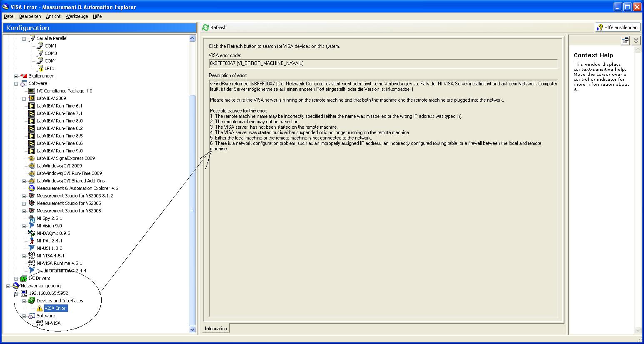The width and height of the screenshot is (644, 344).
Task: Click the NI-DAQmx 8.9.5 icon
Action: click(32, 233)
